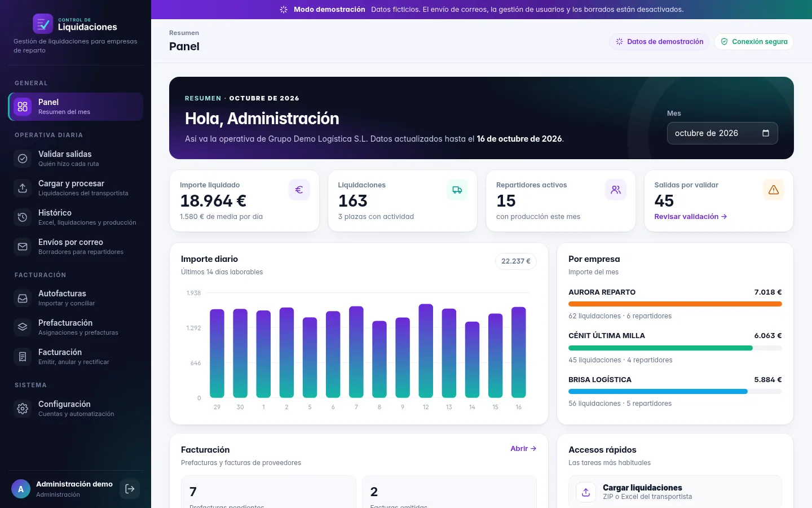812x508 pixels.
Task: Click the euro icon on Importe liquidado card
Action: tap(299, 190)
